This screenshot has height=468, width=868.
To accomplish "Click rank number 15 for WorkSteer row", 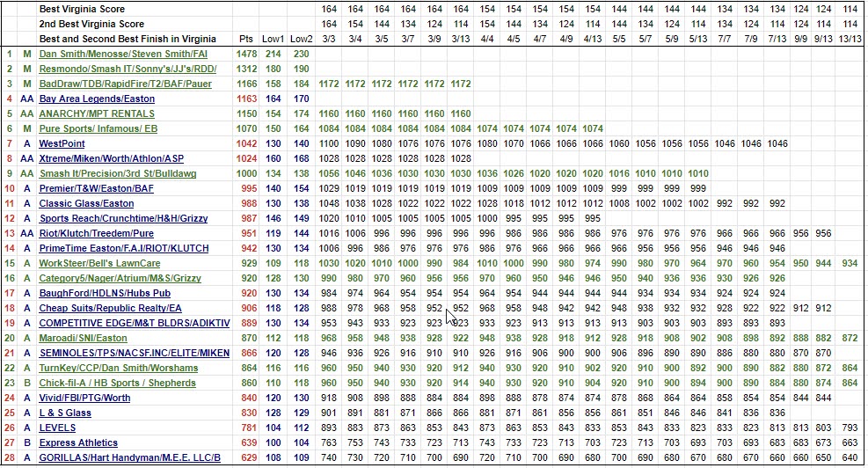I will pos(9,263).
